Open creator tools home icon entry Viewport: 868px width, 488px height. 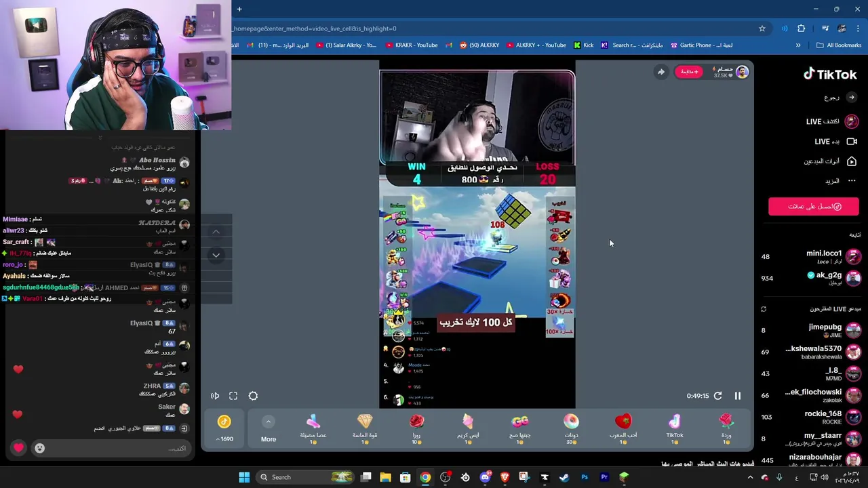(831, 161)
